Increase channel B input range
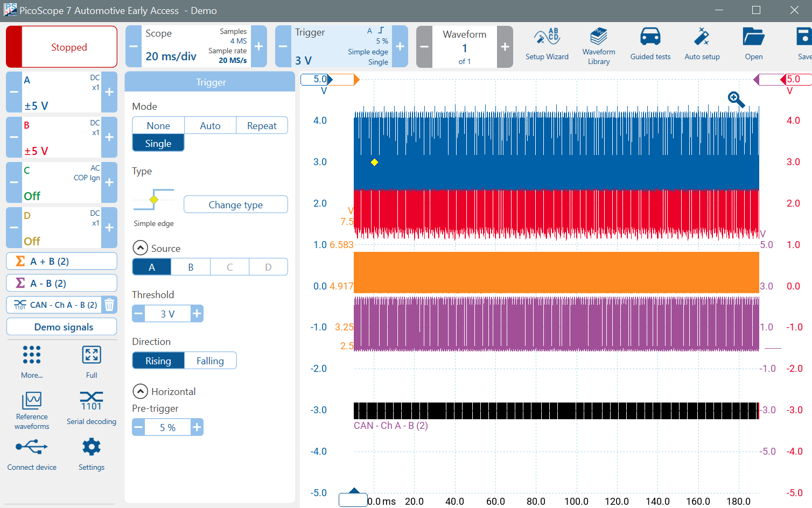This screenshot has width=812, height=508. [x=109, y=137]
